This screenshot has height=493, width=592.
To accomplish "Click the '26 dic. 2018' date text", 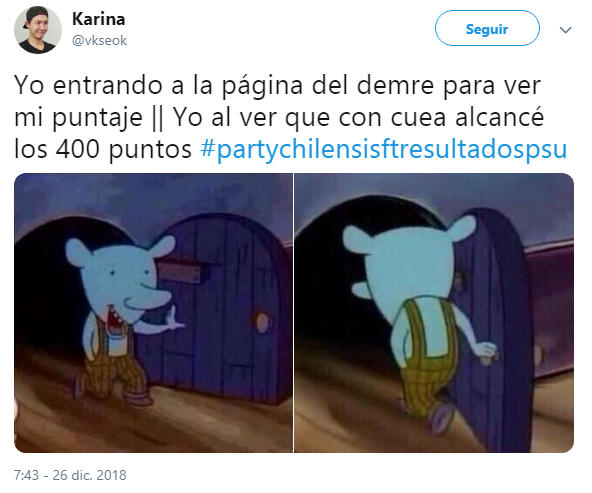I will click(89, 475).
